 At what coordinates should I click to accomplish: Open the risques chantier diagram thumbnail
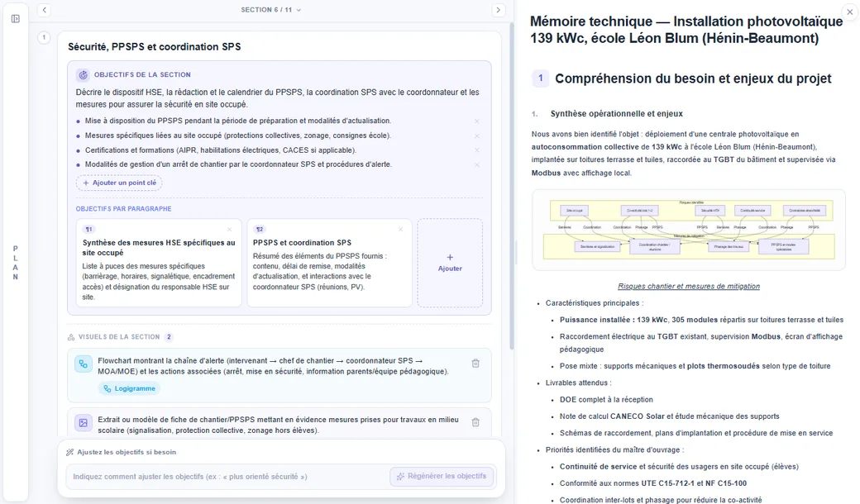pos(688,230)
